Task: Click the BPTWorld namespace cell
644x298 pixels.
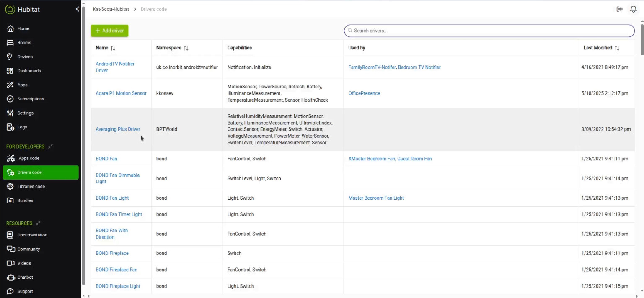Action: (x=167, y=129)
